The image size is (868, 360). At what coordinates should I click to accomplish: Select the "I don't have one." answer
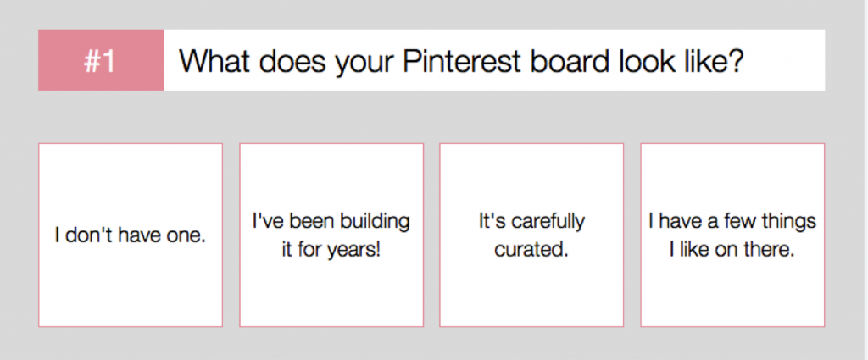[131, 235]
